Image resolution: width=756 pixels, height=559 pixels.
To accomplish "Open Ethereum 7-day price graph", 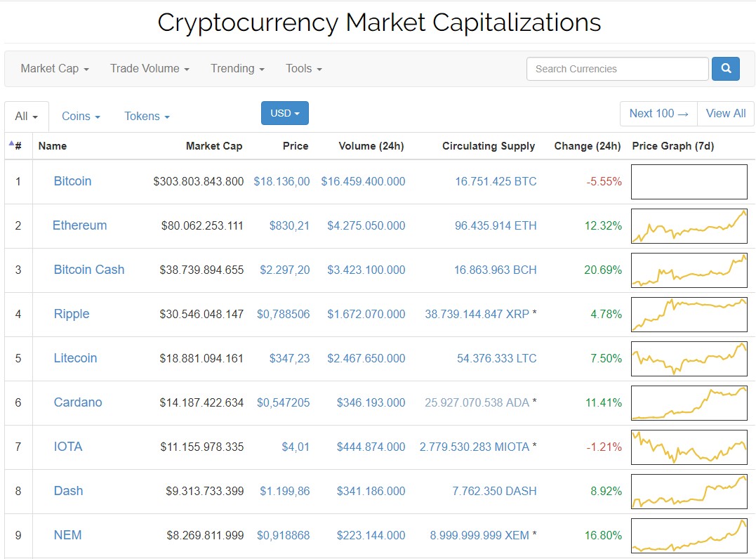I will click(x=689, y=226).
